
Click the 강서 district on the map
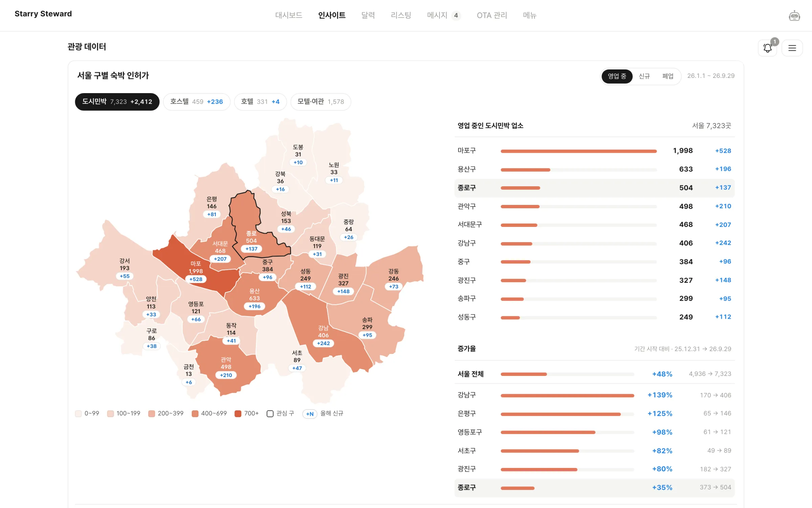click(124, 264)
